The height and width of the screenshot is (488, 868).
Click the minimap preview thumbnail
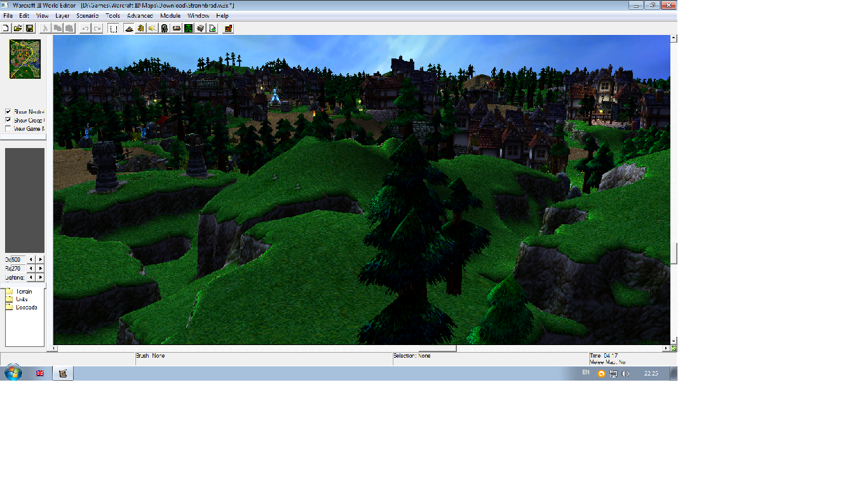pyautogui.click(x=25, y=59)
